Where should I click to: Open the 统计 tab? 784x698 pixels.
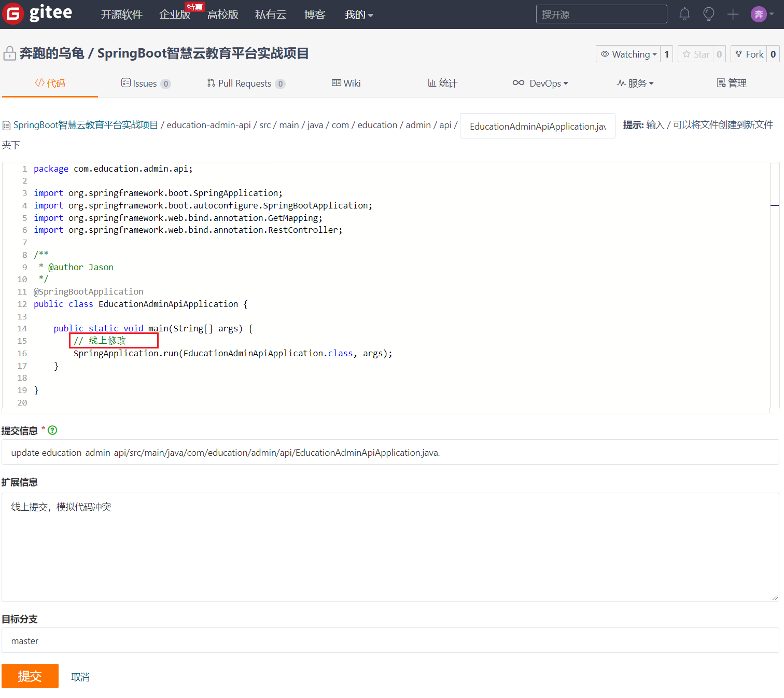pyautogui.click(x=442, y=83)
